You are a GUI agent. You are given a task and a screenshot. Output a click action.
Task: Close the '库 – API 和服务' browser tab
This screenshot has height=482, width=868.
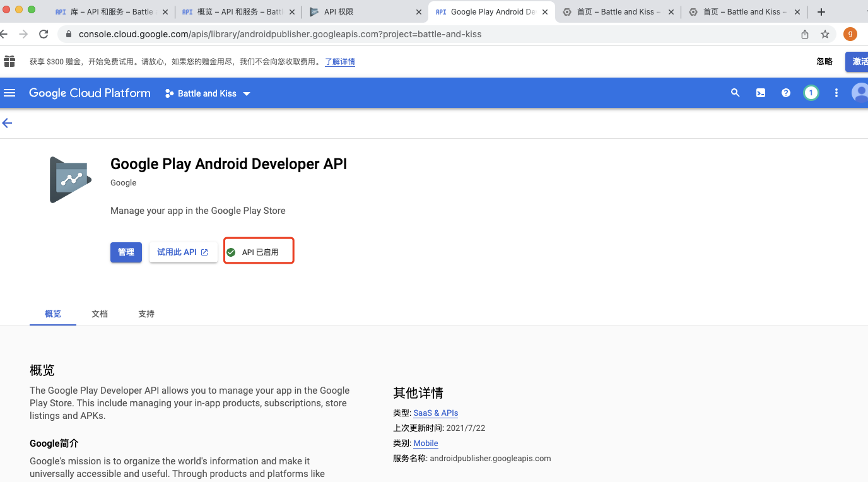166,12
